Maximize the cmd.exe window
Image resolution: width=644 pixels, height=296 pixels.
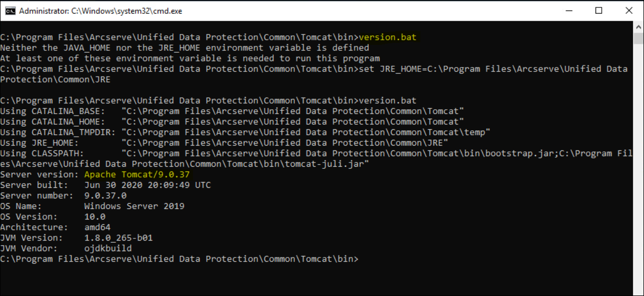pyautogui.click(x=599, y=11)
